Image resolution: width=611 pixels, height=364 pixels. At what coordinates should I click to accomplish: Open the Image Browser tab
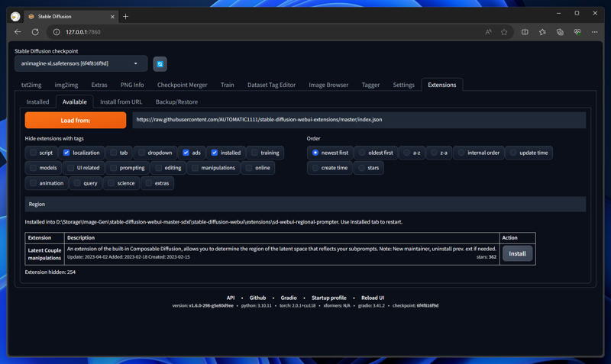[x=328, y=85]
